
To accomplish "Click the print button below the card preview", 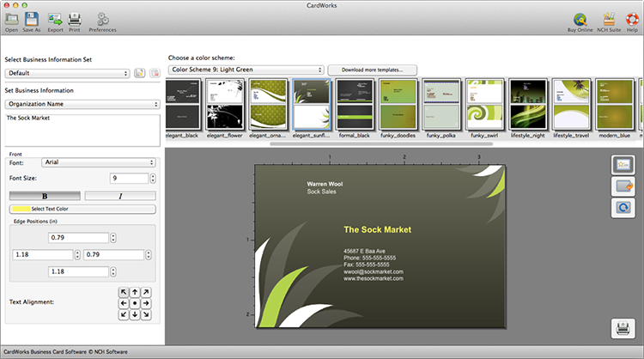I will tap(623, 329).
